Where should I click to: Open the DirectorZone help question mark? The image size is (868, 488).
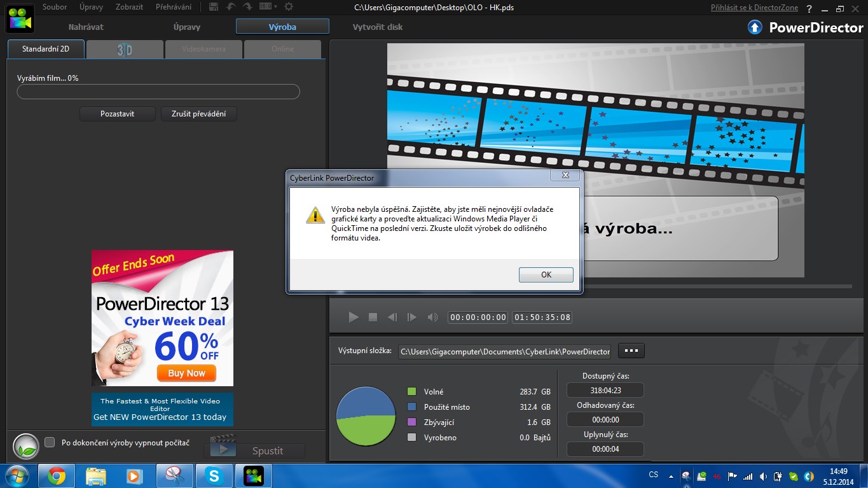[809, 9]
